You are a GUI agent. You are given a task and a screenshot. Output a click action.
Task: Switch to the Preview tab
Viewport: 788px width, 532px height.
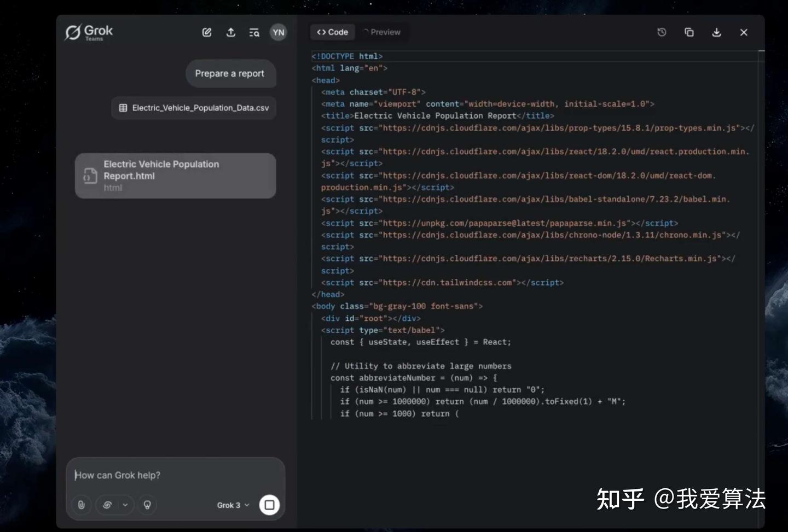pos(383,32)
